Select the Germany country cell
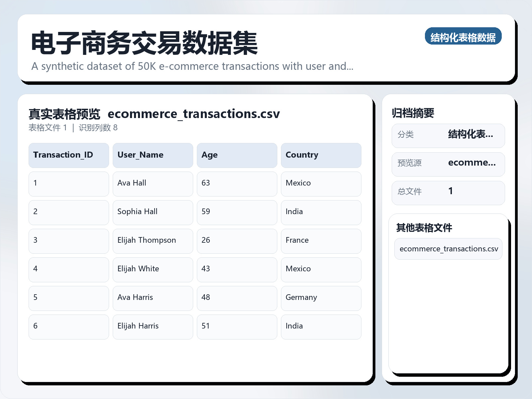The width and height of the screenshot is (532, 399). coord(321,298)
